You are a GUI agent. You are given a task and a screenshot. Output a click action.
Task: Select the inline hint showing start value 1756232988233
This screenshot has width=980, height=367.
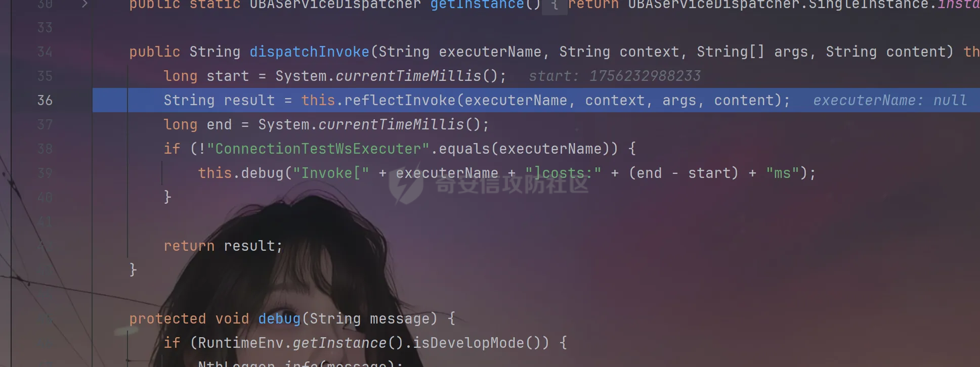615,76
